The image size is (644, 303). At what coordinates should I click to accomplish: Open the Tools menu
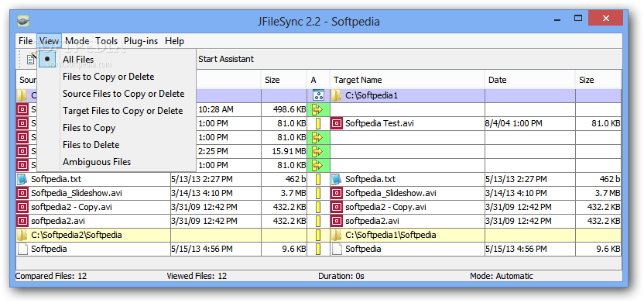click(107, 41)
